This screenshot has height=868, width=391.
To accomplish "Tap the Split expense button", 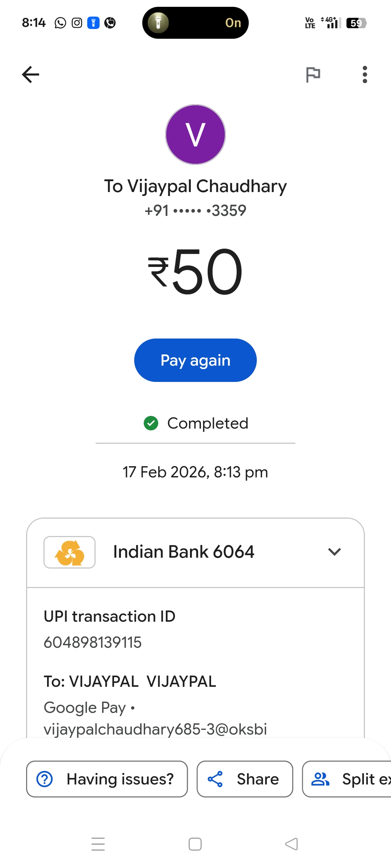I will coord(348,779).
